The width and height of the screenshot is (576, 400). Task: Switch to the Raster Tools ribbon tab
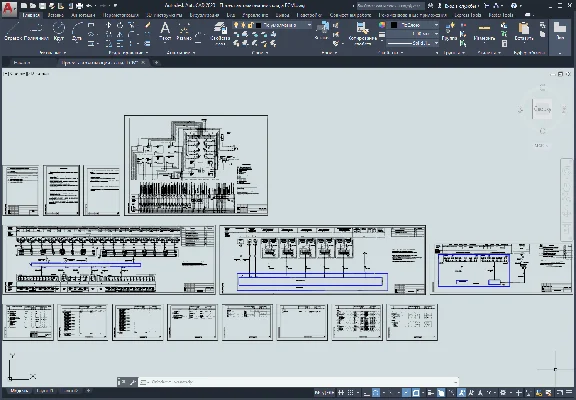click(501, 15)
